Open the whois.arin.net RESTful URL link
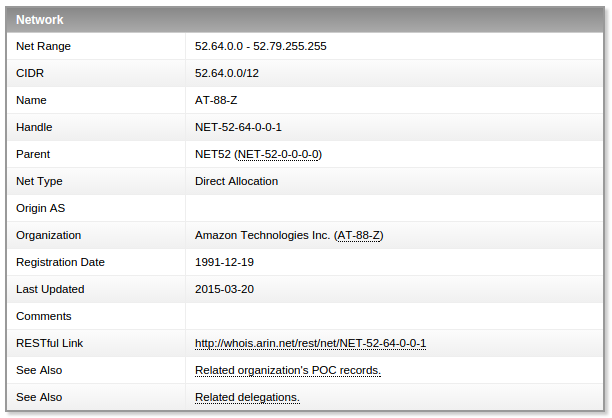 [x=310, y=344]
